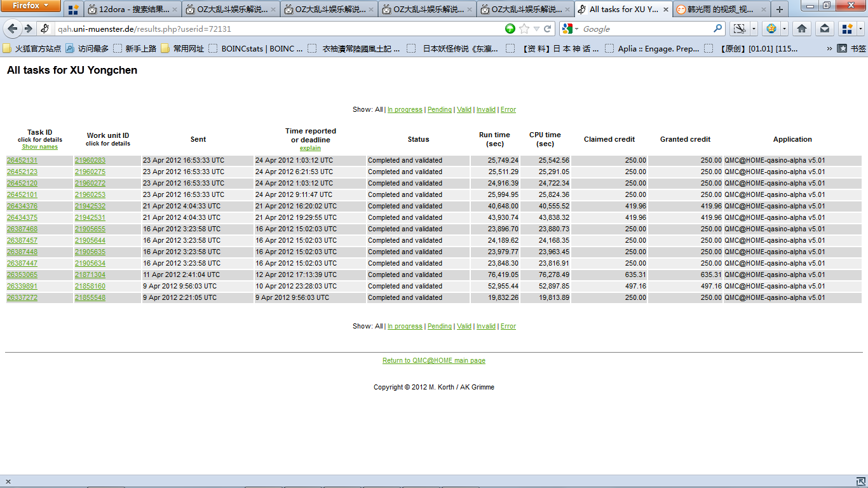Click the magnifier search icon in Google box
The width and height of the screenshot is (868, 488).
click(717, 29)
